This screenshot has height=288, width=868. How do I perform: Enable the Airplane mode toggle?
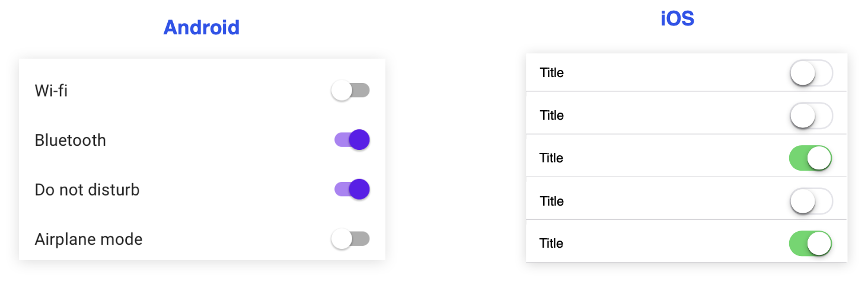click(350, 239)
